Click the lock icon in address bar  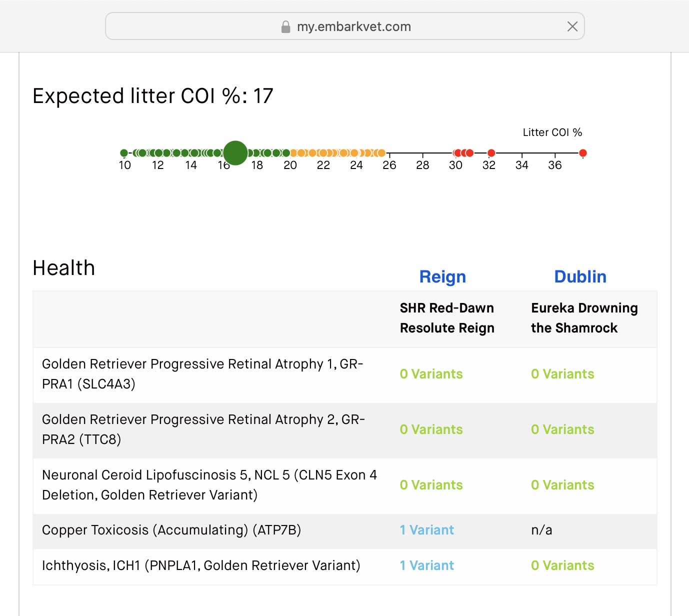[x=285, y=27]
